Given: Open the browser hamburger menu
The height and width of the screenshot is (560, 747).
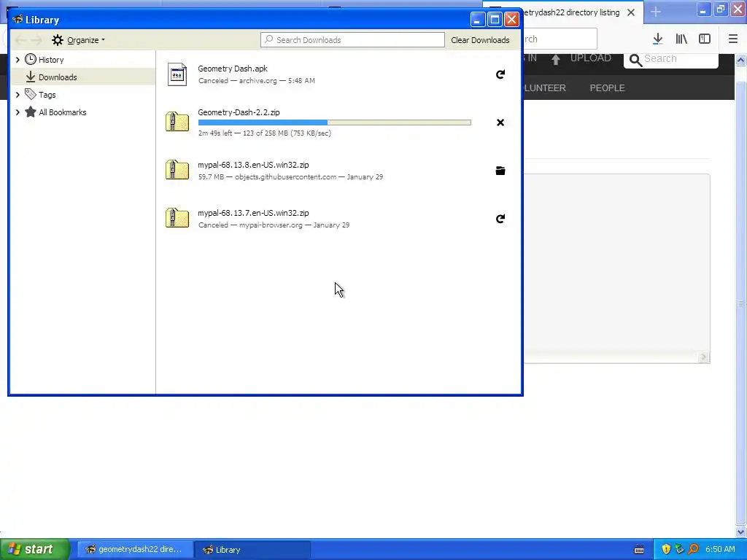Looking at the screenshot, I should (x=733, y=39).
